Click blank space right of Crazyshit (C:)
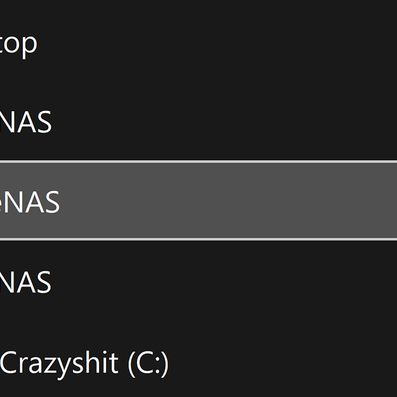Viewport: 397px width, 397px height. click(x=283, y=363)
